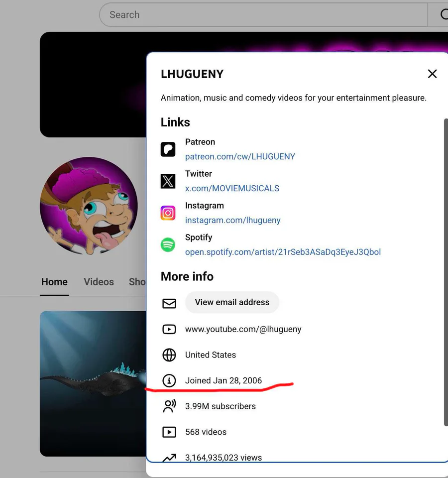Screen dimensions: 448x478
Task: Click the Twitter label
Action: click(x=199, y=173)
